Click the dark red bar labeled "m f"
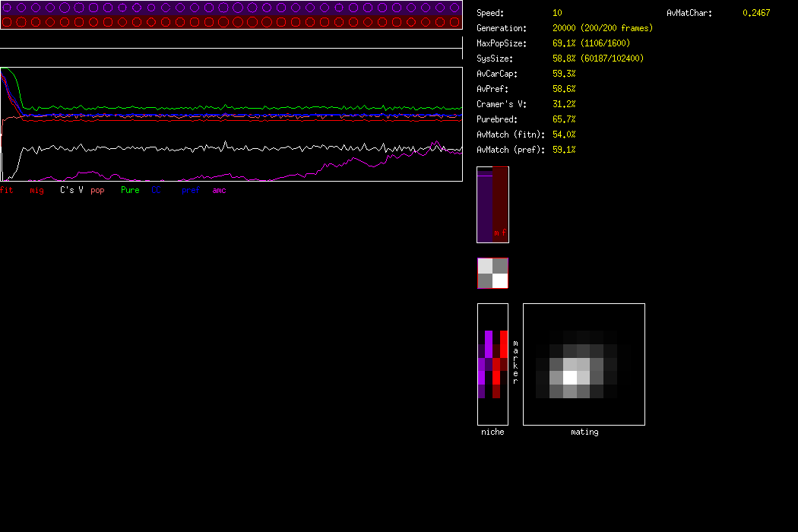Screen dimensions: 798x532 click(500, 205)
